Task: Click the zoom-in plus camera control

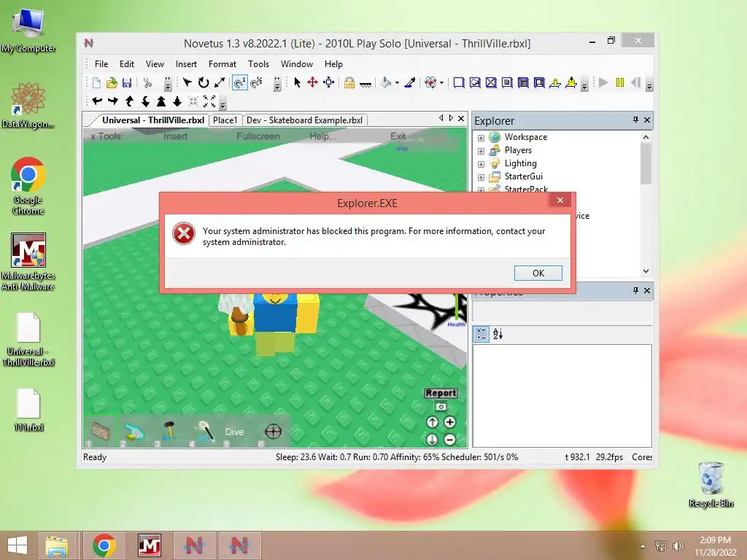Action: pyautogui.click(x=449, y=422)
